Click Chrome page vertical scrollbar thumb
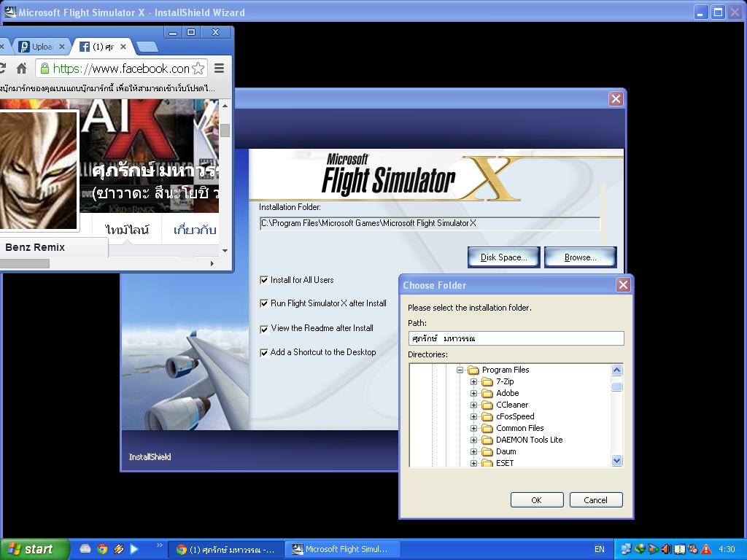The image size is (747, 560). (x=225, y=131)
